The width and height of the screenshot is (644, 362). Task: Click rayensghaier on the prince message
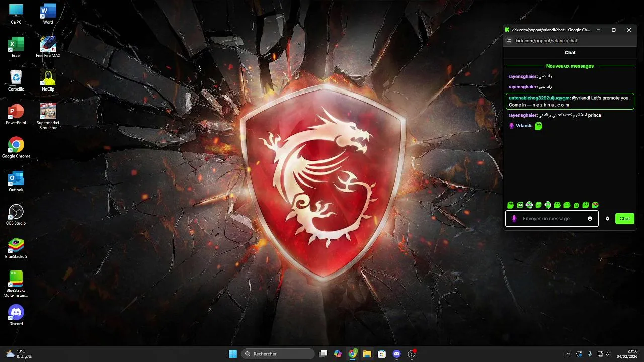point(523,115)
